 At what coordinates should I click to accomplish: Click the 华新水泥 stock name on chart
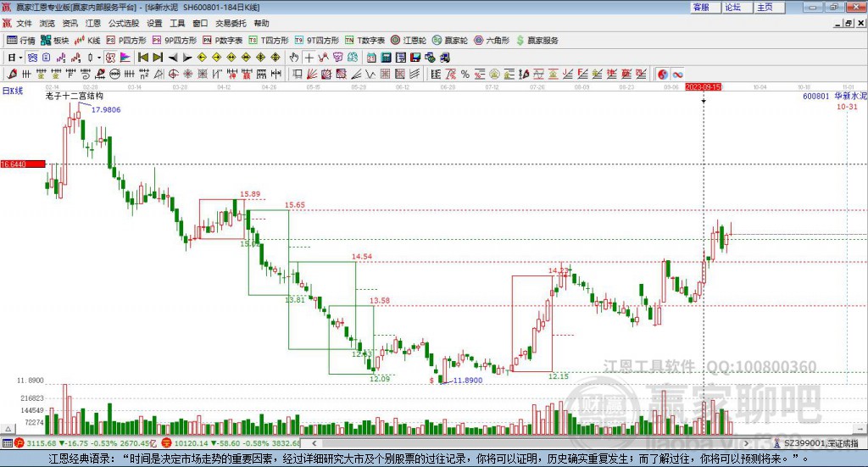851,97
